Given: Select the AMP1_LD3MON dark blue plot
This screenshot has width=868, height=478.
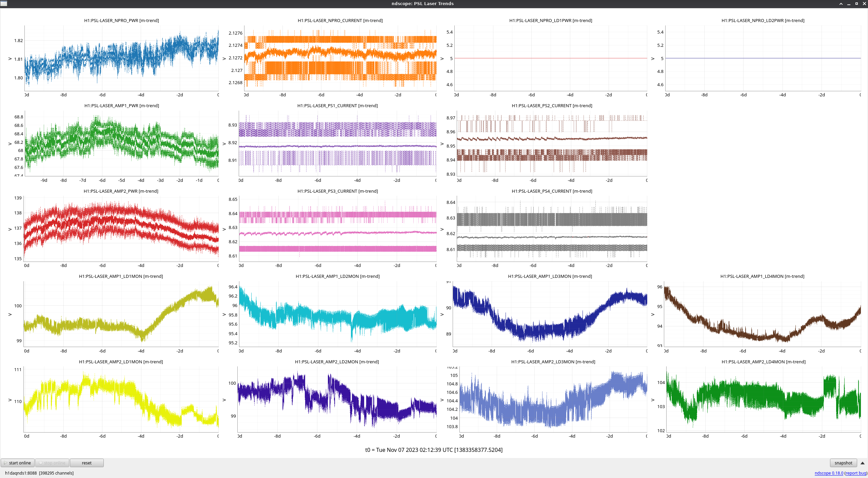Looking at the screenshot, I should pos(550,314).
